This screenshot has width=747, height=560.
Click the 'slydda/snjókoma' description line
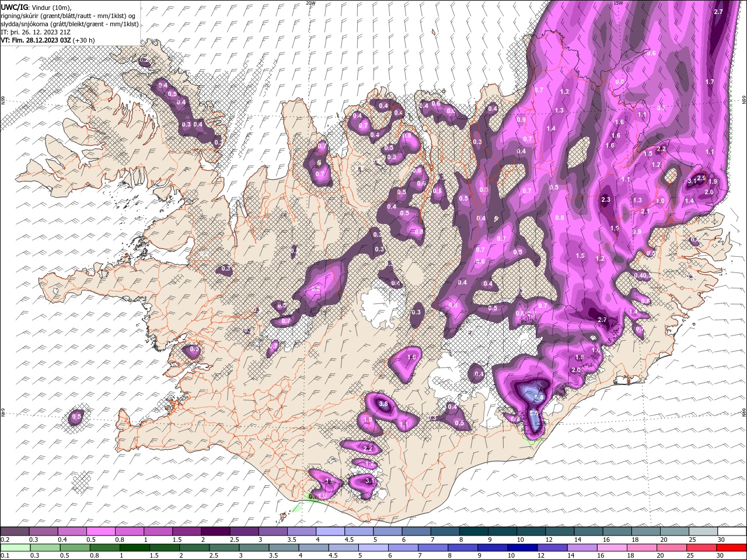click(x=70, y=24)
